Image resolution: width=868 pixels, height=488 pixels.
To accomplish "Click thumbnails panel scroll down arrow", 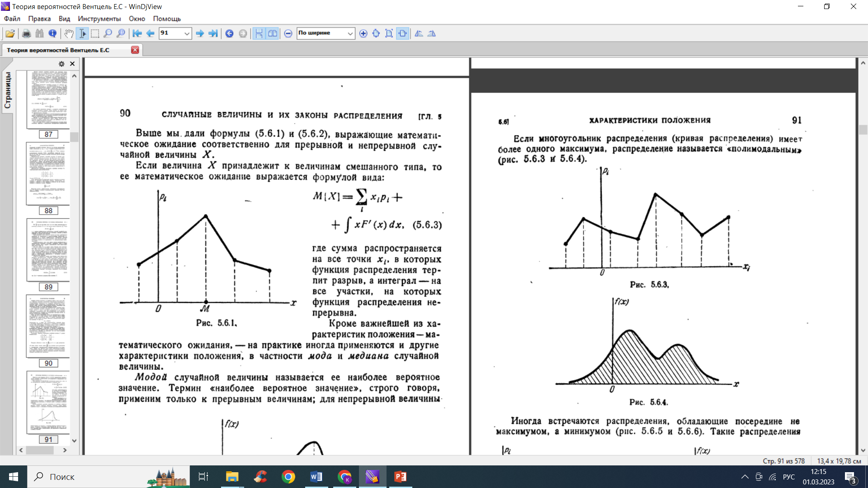I will pos(75,441).
